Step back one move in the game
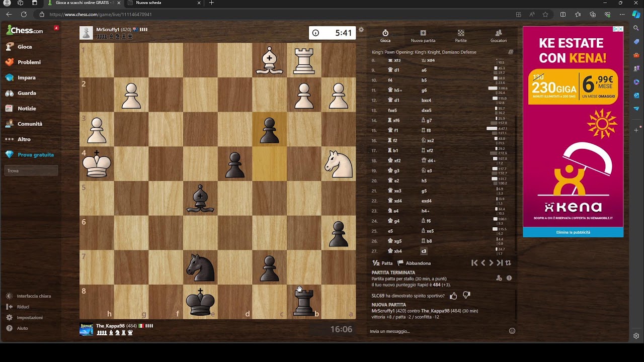 click(x=483, y=263)
